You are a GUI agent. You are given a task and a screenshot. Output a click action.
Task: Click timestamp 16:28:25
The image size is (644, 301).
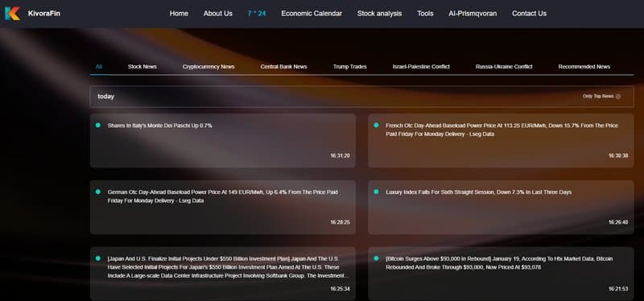(x=340, y=222)
